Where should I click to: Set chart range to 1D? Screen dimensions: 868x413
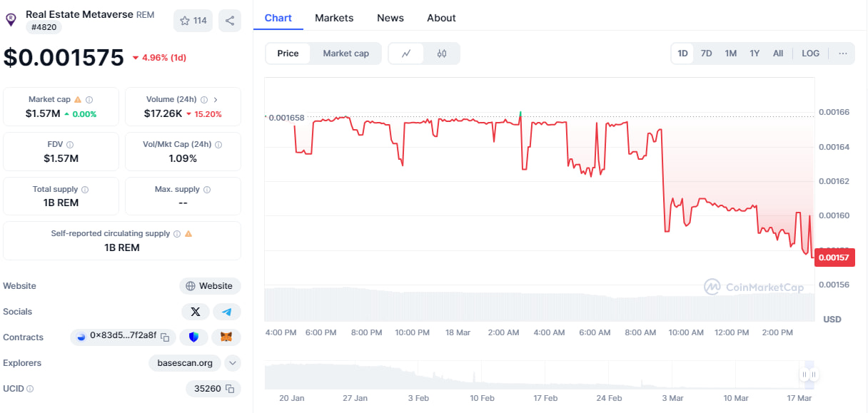coord(682,53)
